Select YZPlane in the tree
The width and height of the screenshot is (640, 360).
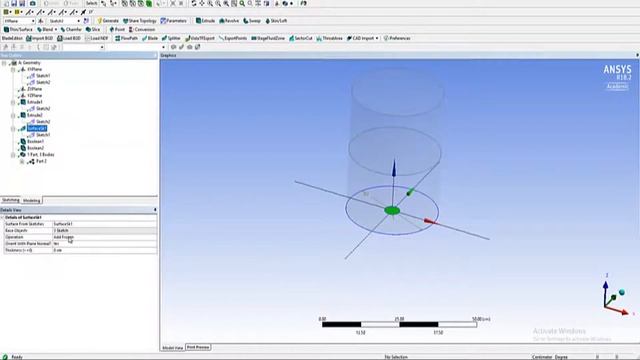coord(34,96)
